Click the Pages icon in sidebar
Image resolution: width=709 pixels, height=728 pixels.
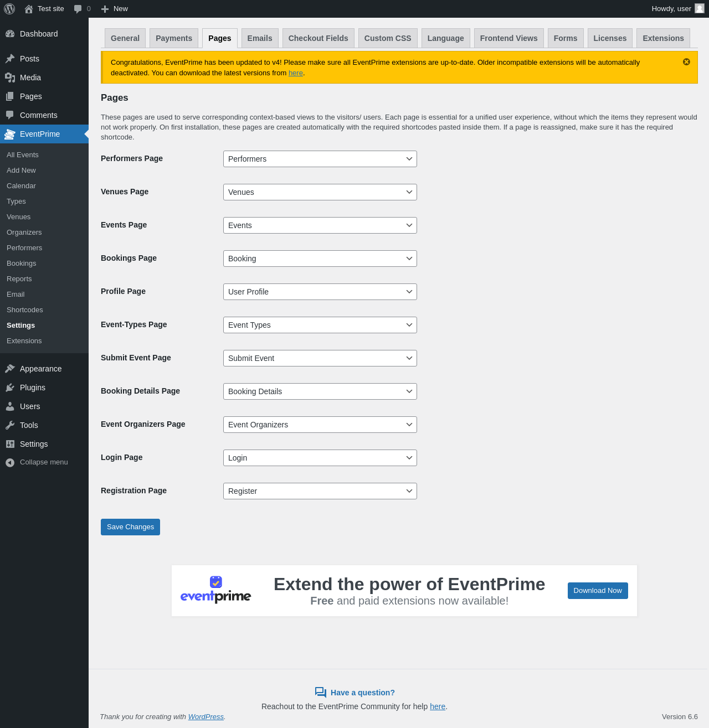click(10, 96)
